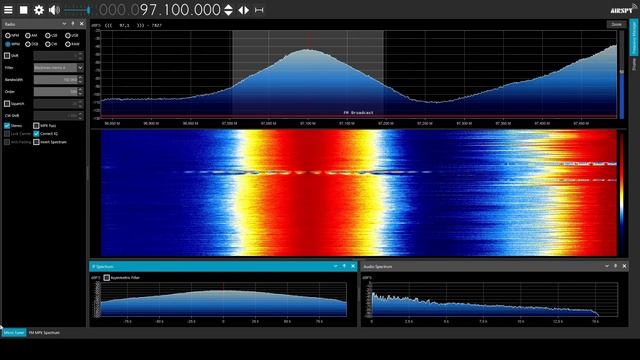Click the center tuning bracket icon

(x=259, y=10)
